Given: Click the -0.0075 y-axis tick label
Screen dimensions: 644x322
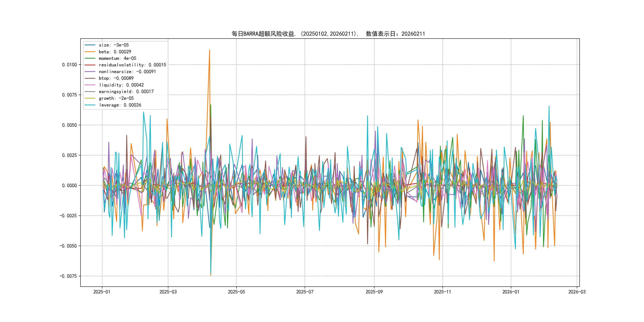Looking at the screenshot, I should coord(68,276).
